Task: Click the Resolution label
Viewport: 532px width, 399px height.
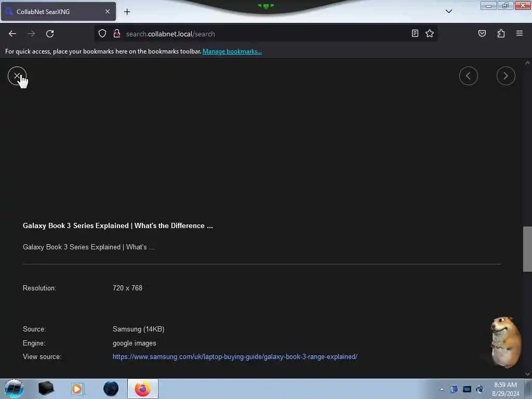Action: coord(39,288)
